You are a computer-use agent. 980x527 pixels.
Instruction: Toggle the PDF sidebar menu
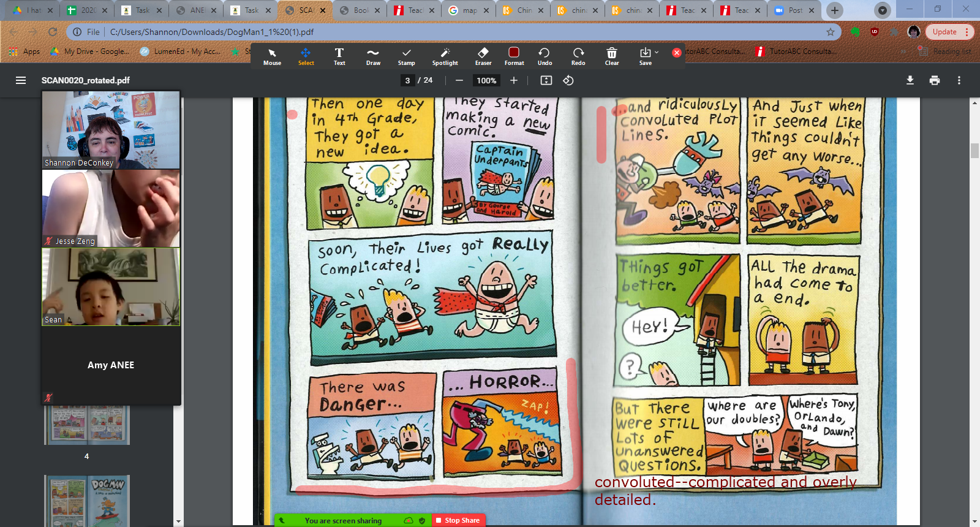pos(21,80)
